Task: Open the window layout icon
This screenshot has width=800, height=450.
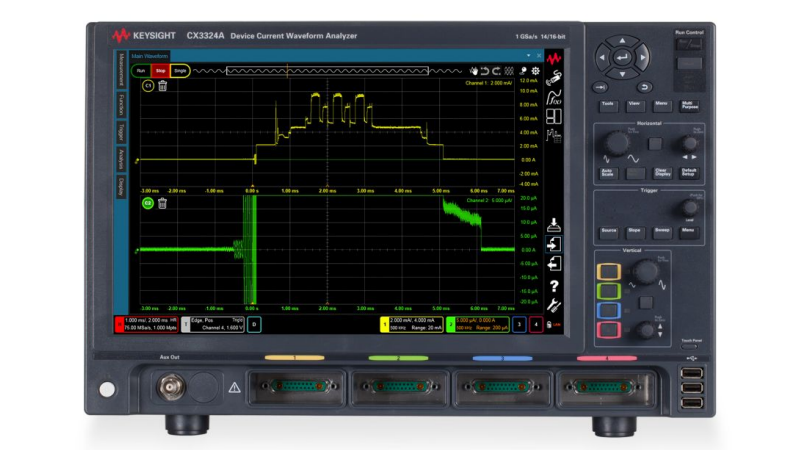Action: (x=554, y=116)
